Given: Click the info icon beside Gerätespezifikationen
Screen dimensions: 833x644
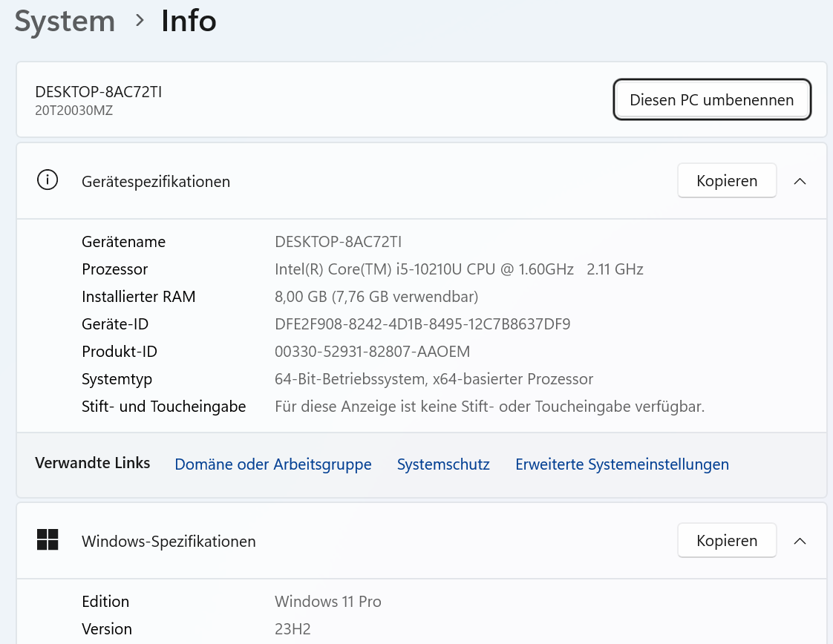Looking at the screenshot, I should (x=48, y=181).
